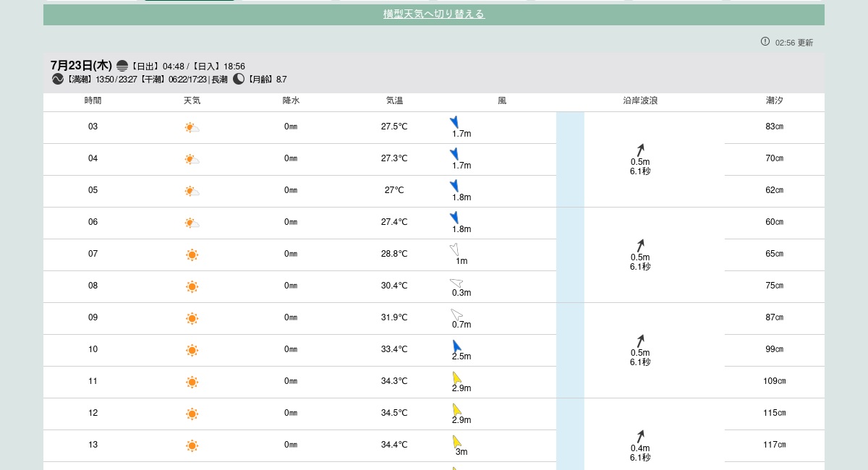The height and width of the screenshot is (470, 868).
Task: Click the wind speed 3m value
Action: (461, 452)
